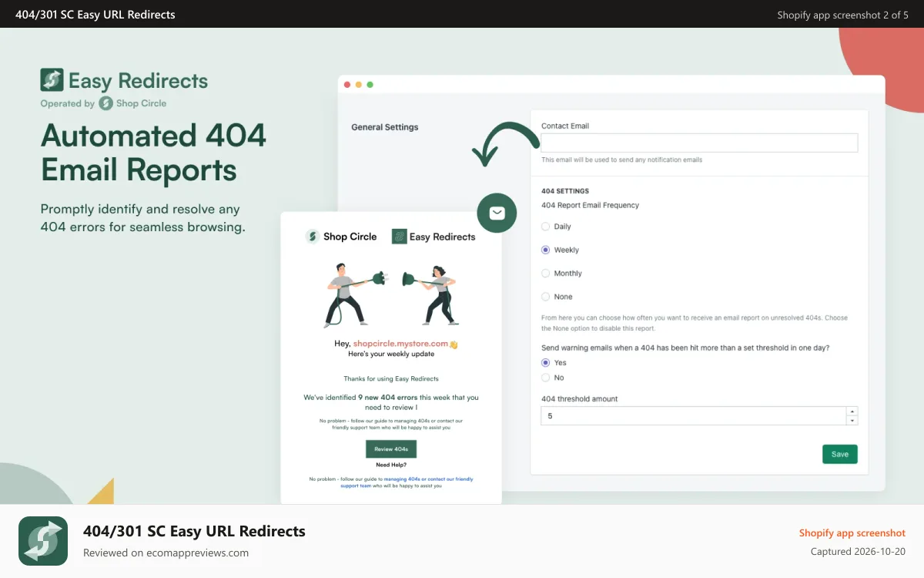The width and height of the screenshot is (924, 578).
Task: Click the 404 SETTINGS heading
Action: pos(565,191)
